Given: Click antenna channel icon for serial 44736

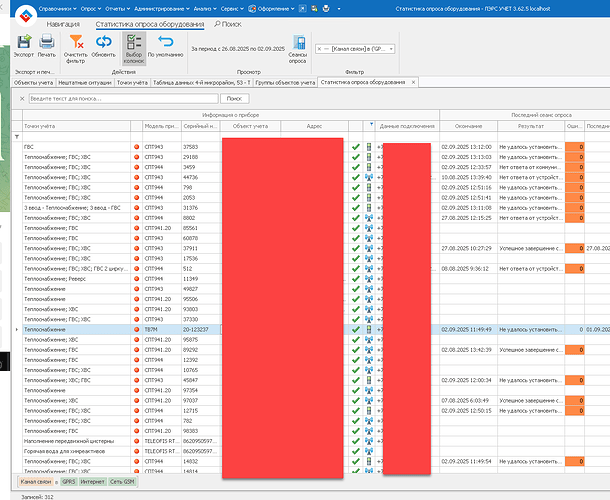Looking at the screenshot, I should 369,177.
